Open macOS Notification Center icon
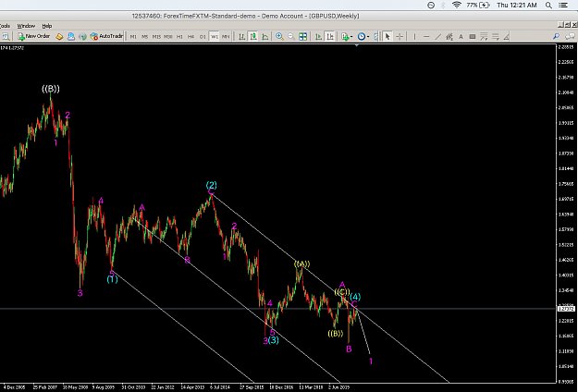This screenshot has height=392, width=578. pos(563,6)
